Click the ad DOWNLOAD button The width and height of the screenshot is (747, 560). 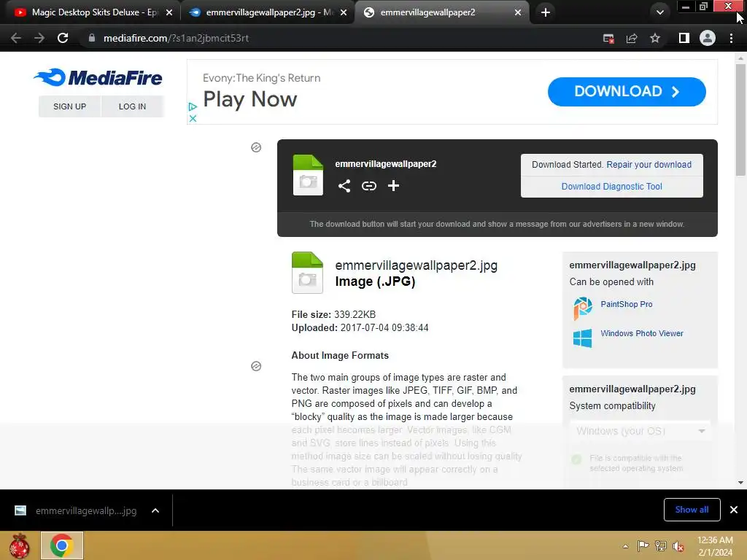pyautogui.click(x=627, y=91)
